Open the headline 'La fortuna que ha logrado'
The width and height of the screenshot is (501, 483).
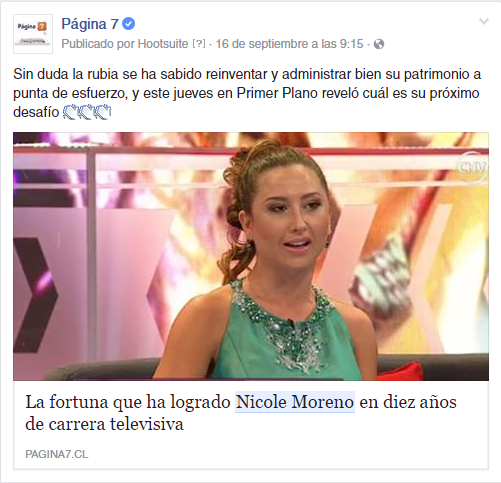coord(128,402)
